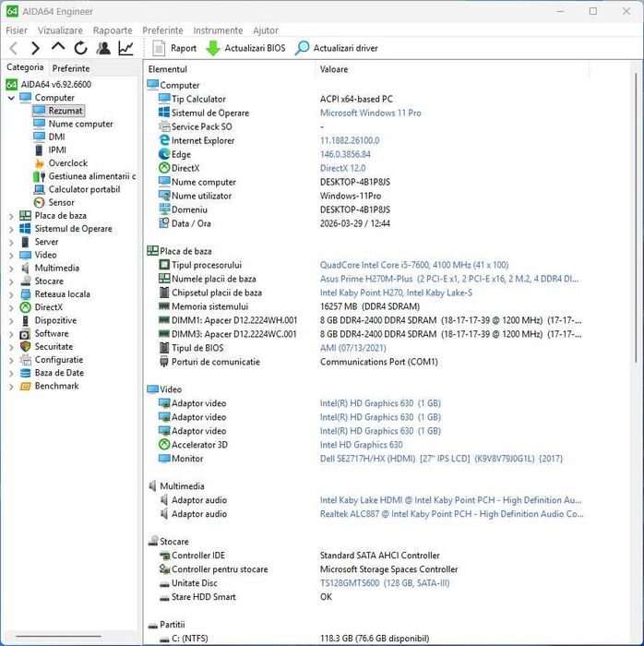Image resolution: width=644 pixels, height=646 pixels.
Task: Click the Benchmark tree icon
Action: point(26,387)
